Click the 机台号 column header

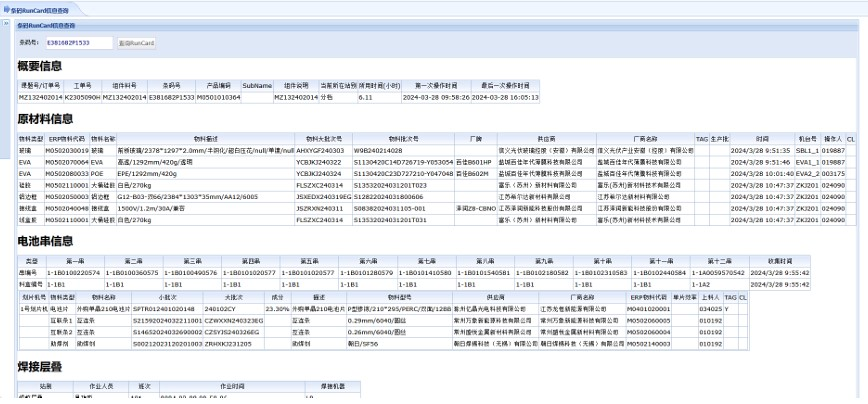point(807,138)
